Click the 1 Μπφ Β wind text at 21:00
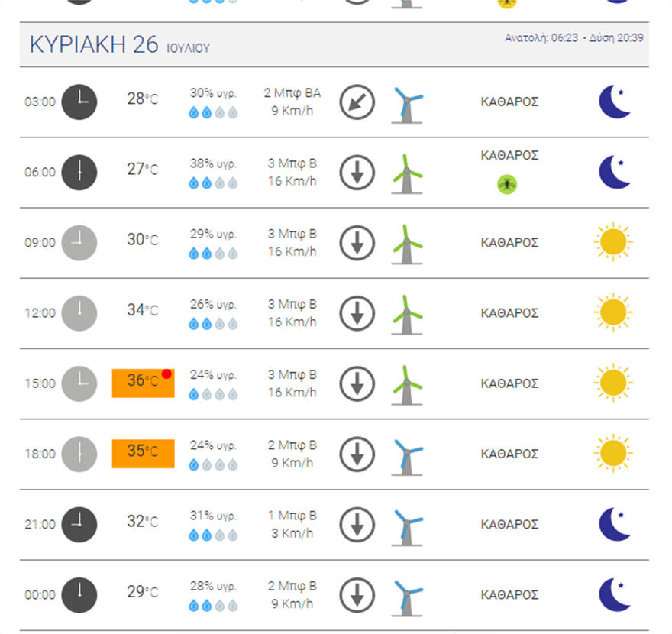The image size is (672, 634). [x=293, y=516]
